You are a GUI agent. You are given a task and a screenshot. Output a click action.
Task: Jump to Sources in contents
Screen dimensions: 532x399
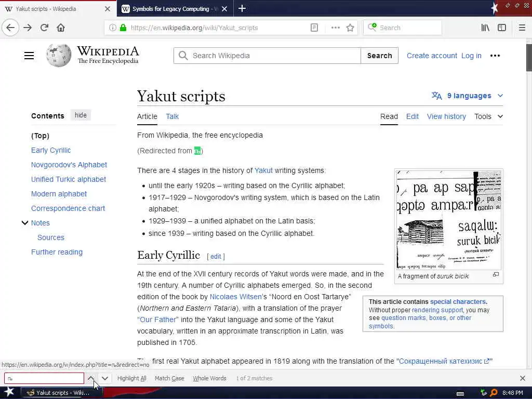(50, 237)
